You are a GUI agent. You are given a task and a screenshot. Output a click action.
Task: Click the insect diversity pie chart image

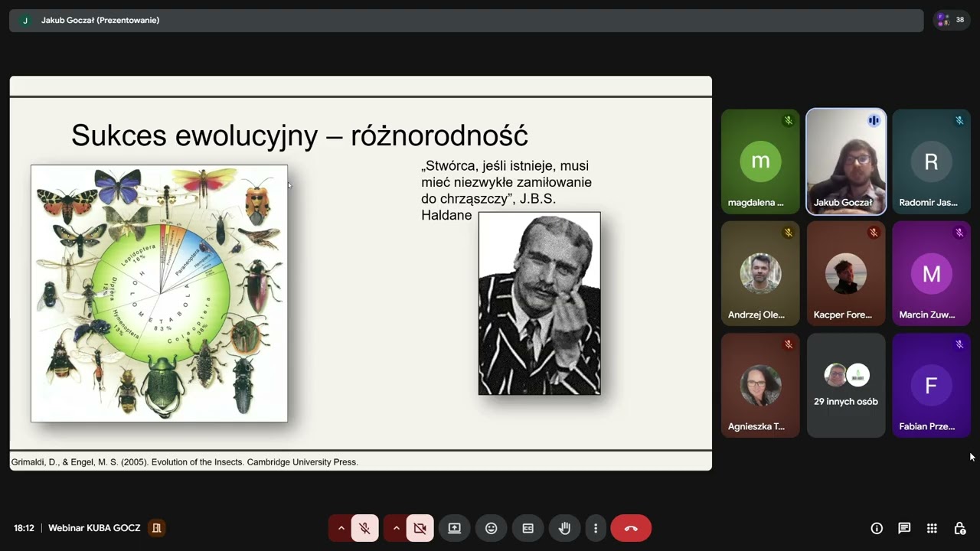point(159,293)
